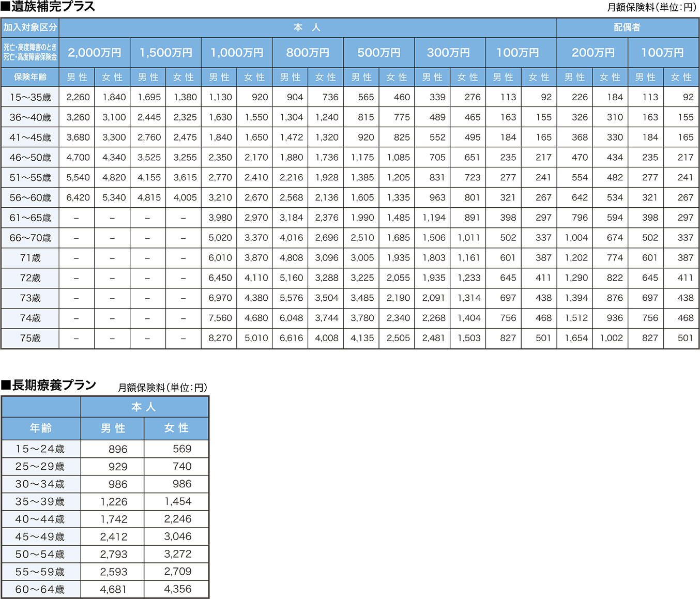Click the 加入対象区分 header cell

30,28
